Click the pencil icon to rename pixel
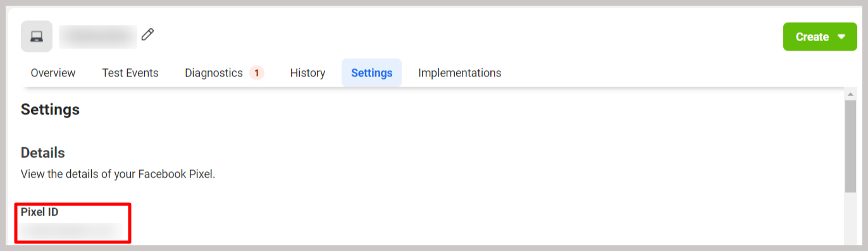This screenshot has width=868, height=251. [x=147, y=34]
